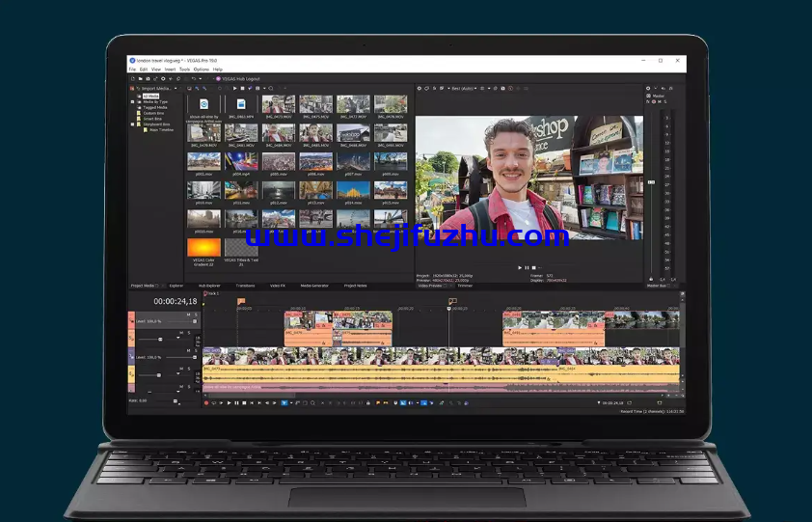The image size is (812, 522).
Task: Select the Normal Edit Tool in timeline toolbar
Action: click(x=284, y=402)
